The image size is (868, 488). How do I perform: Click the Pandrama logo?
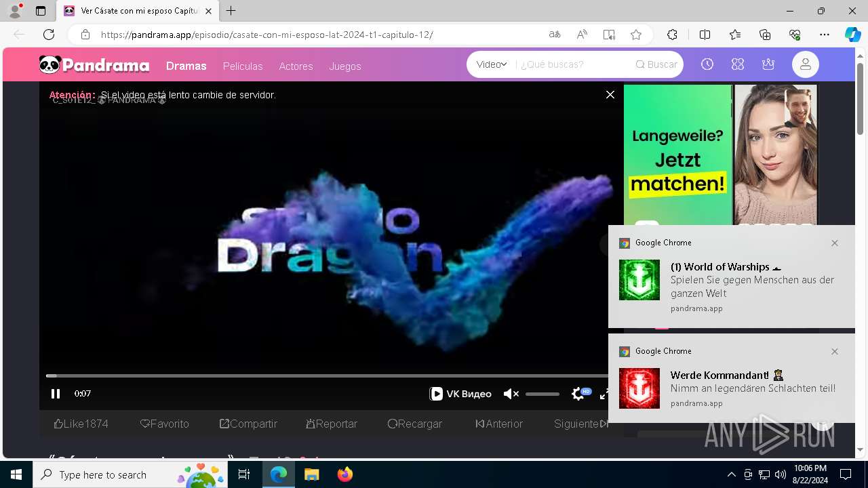click(94, 65)
